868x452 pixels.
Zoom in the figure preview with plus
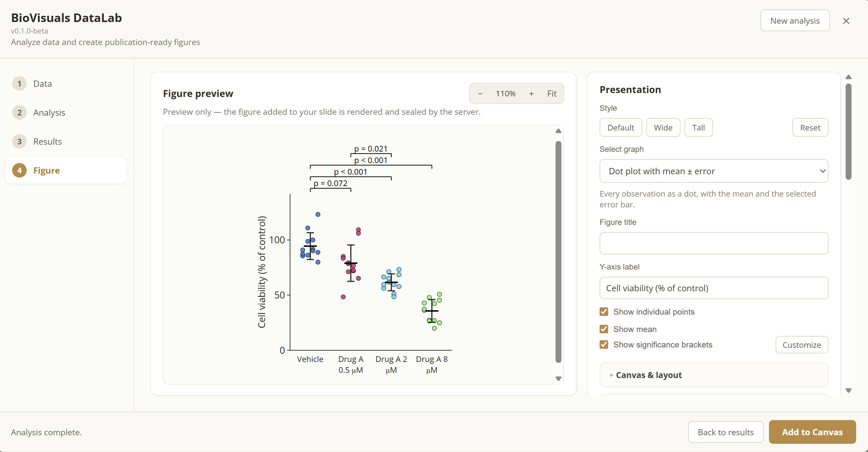tap(531, 94)
